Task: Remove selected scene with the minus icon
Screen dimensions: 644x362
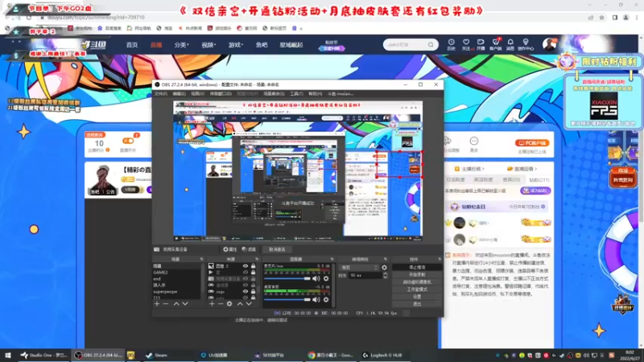Action: point(166,304)
